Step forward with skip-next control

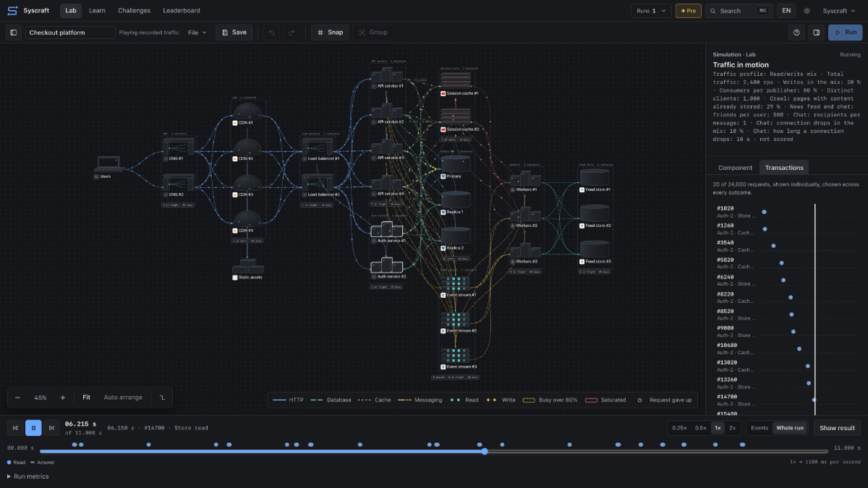coord(51,428)
